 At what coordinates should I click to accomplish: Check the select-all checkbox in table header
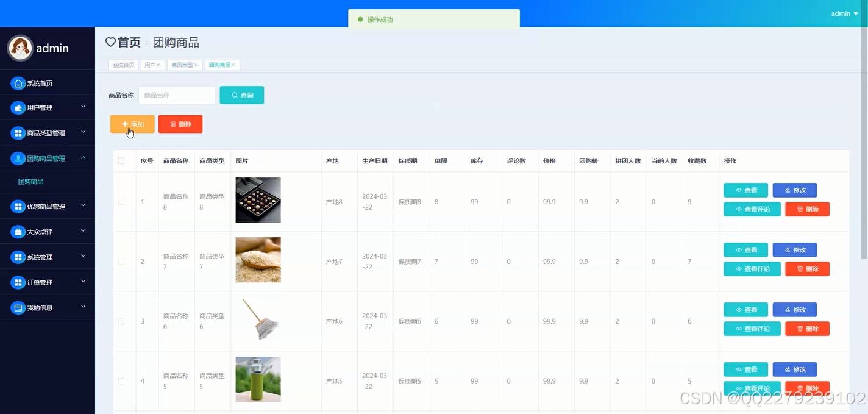pyautogui.click(x=121, y=160)
